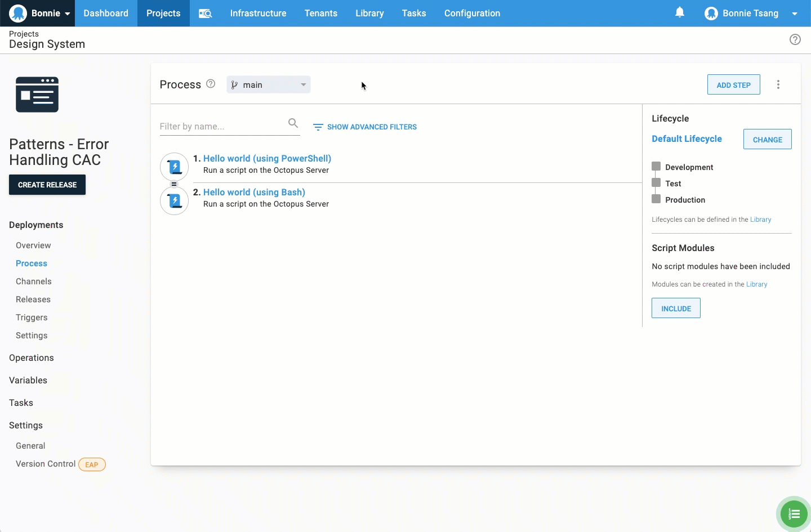Expand the Deployments sidebar section
The width and height of the screenshot is (811, 532).
(x=36, y=225)
